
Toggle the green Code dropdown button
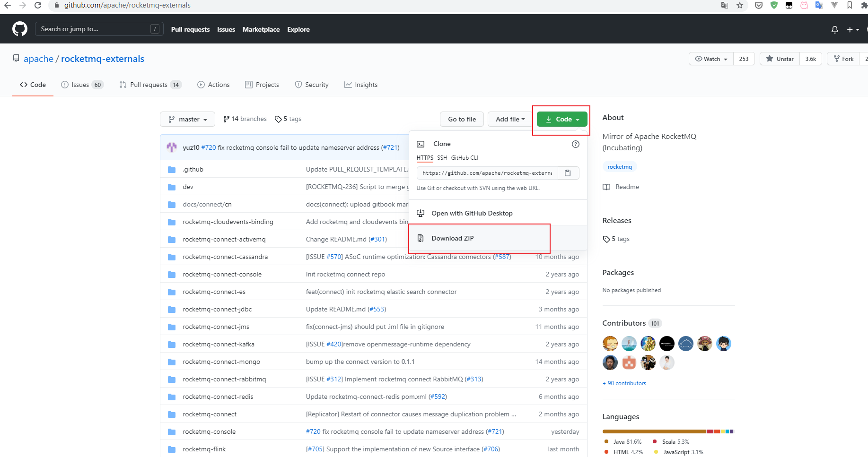click(562, 119)
